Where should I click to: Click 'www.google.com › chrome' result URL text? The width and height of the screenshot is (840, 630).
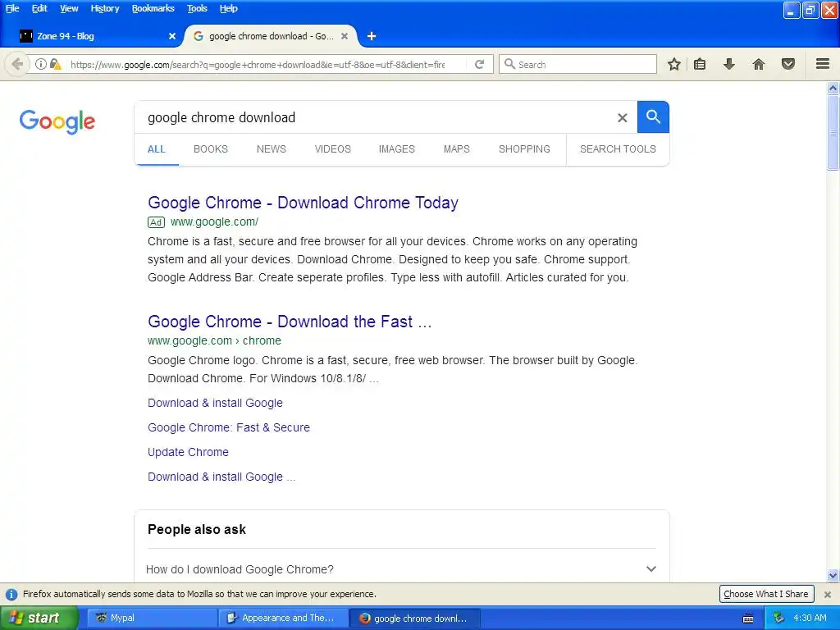[214, 340]
